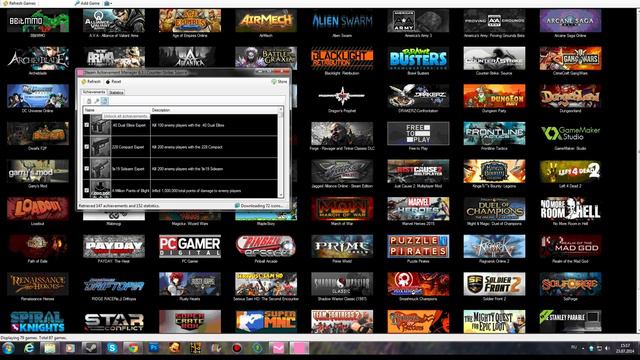
Task: Open Internet Explorer from the taskbar
Action: point(29,348)
